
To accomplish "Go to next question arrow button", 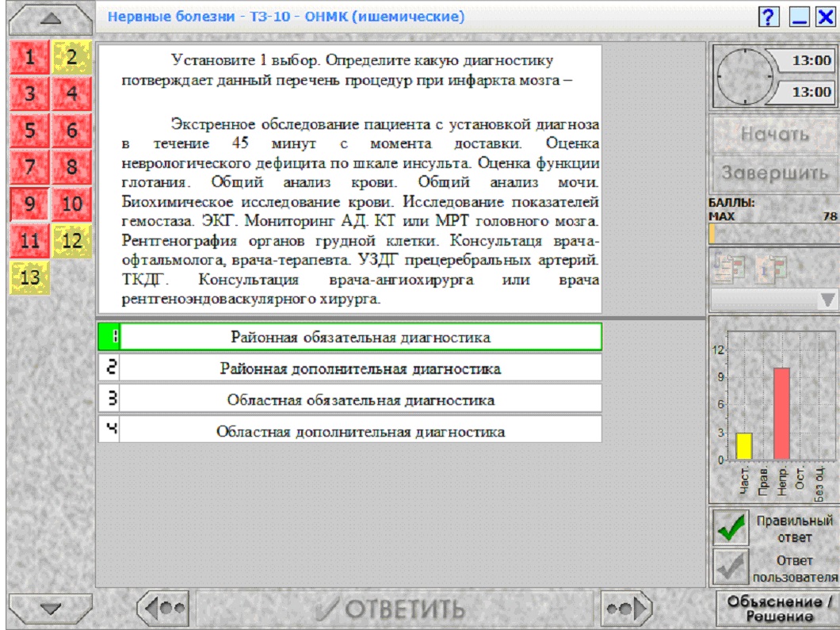I will click(x=626, y=609).
